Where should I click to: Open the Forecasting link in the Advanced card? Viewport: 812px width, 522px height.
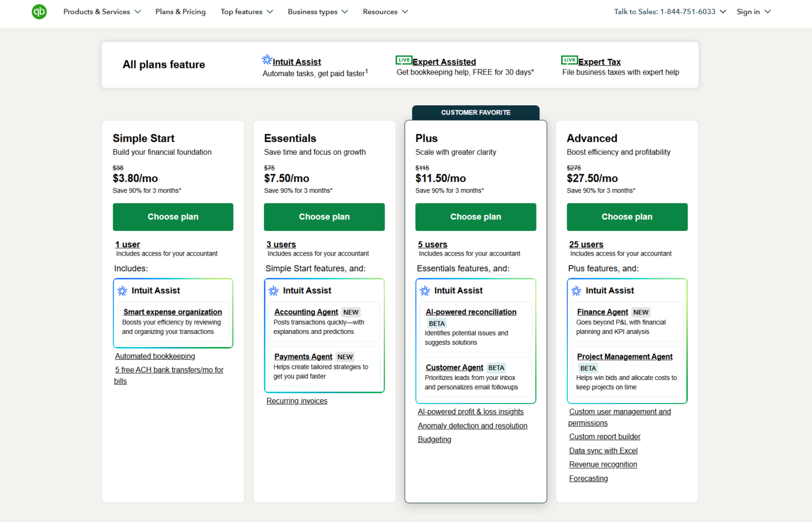coord(588,478)
